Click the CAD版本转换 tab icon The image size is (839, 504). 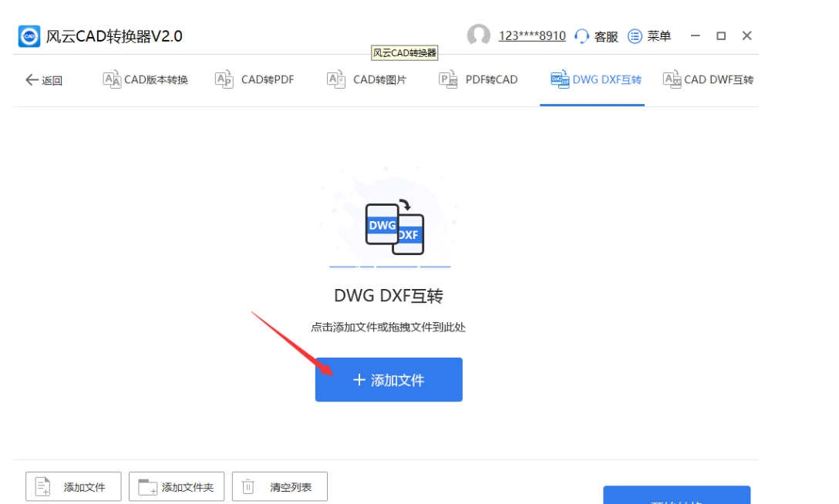(111, 79)
